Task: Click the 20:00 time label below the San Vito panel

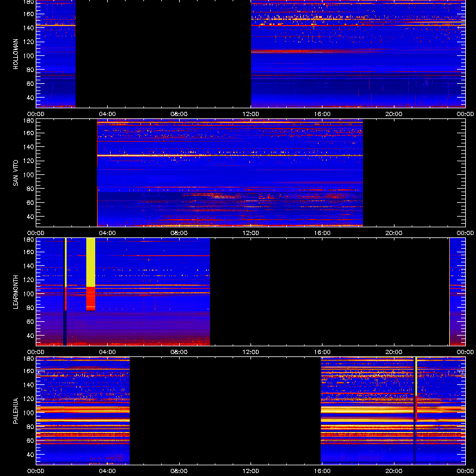Action: [x=394, y=233]
